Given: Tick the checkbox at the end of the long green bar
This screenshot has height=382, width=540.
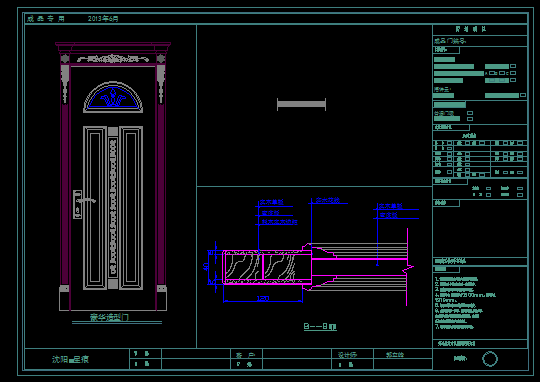Looking at the screenshot, I should 523,95.
